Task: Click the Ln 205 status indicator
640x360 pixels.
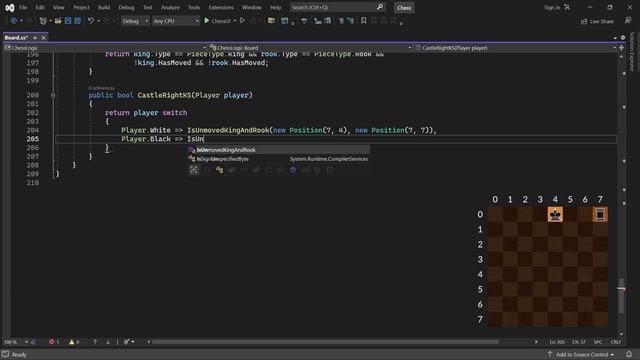Action: [x=557, y=342]
